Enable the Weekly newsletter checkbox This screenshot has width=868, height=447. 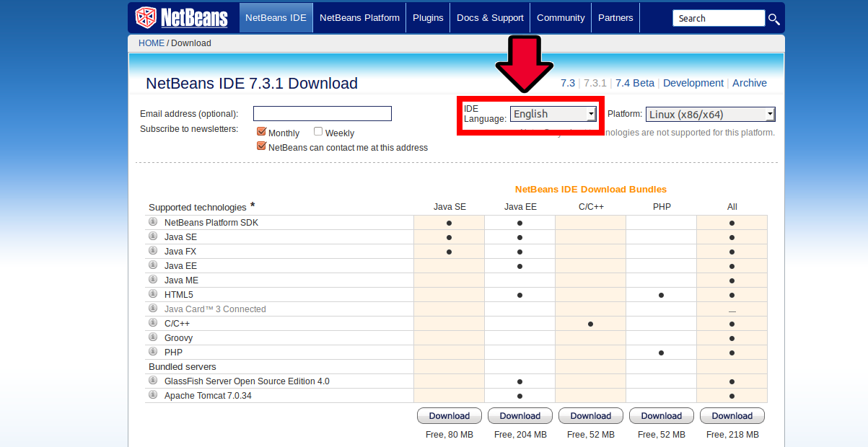317,132
